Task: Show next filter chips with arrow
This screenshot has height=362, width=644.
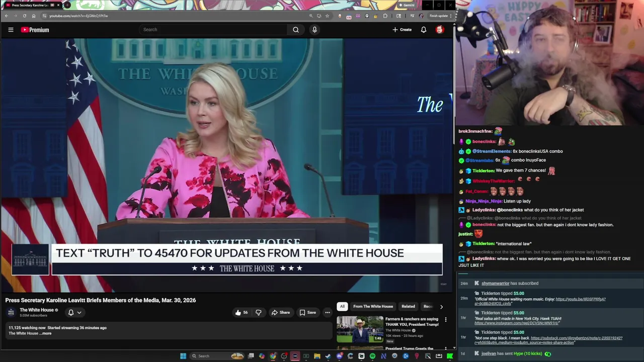Action: [441, 306]
